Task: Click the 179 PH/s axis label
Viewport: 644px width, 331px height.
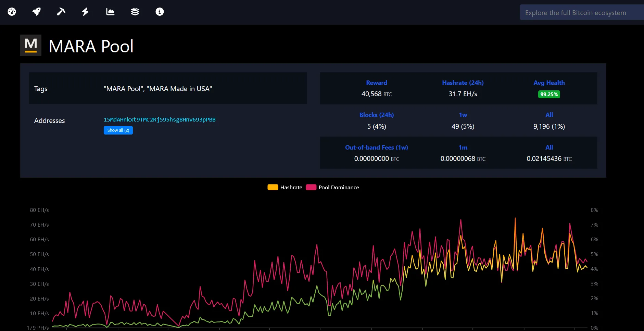Action: (38, 328)
